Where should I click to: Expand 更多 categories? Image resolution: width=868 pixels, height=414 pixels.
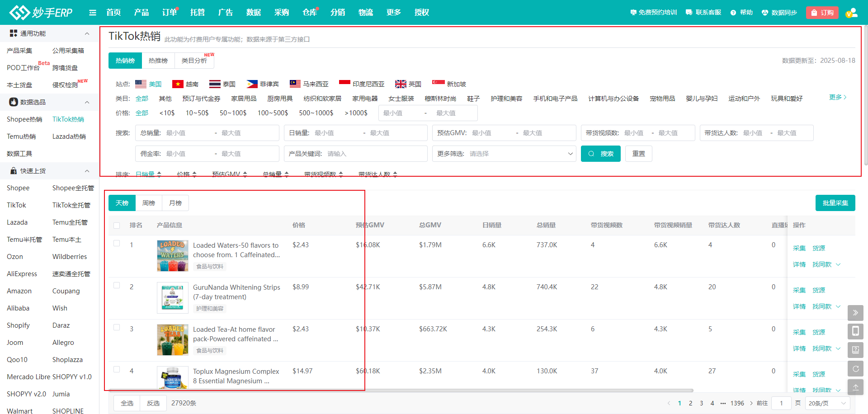[838, 97]
